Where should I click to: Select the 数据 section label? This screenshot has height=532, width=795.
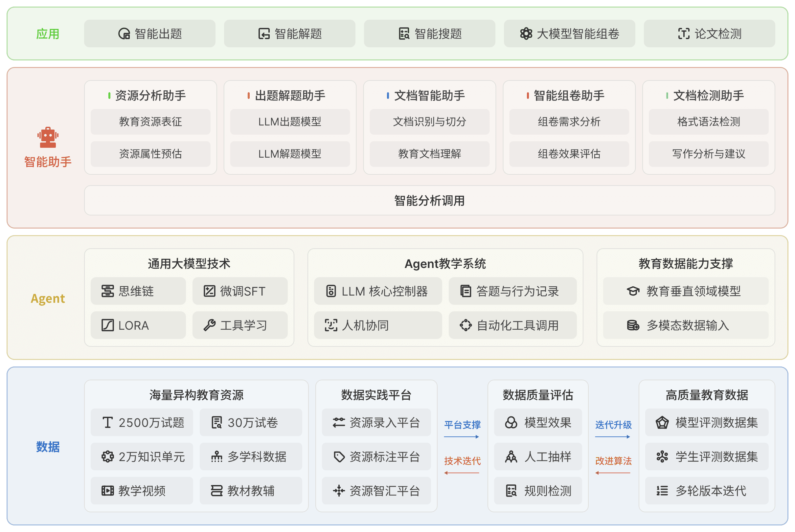pyautogui.click(x=48, y=447)
